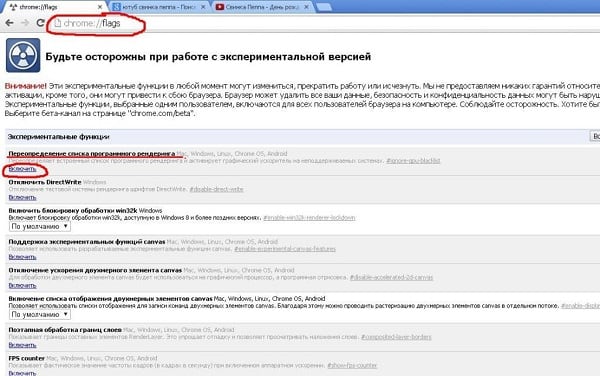600x376 pixels.
Task: Click the title Переопределение списка программного рендеринга
Action: pyautogui.click(x=92, y=153)
